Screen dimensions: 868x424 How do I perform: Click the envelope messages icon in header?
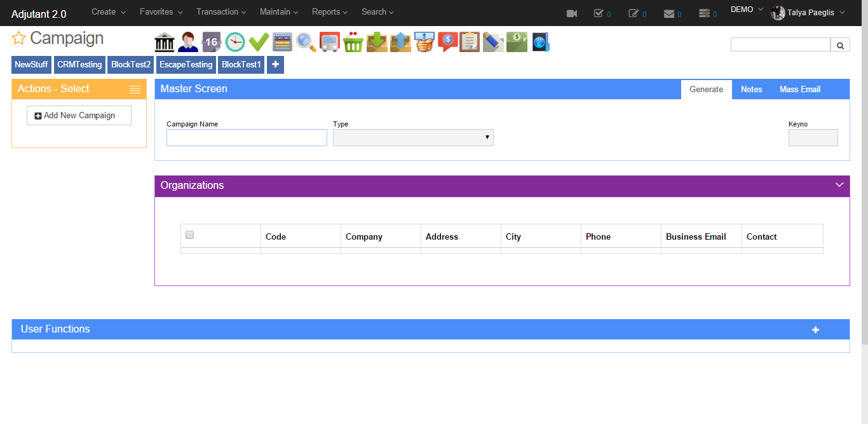pos(668,13)
